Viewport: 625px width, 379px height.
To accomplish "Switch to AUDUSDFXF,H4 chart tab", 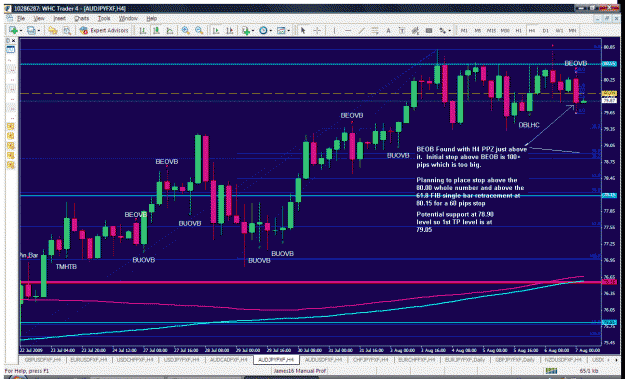I will [323, 360].
